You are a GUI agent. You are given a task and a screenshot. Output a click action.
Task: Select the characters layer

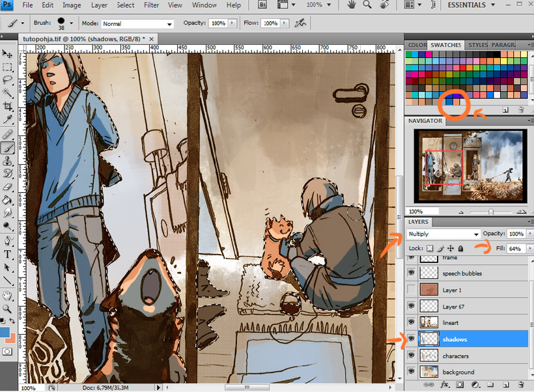[456, 356]
